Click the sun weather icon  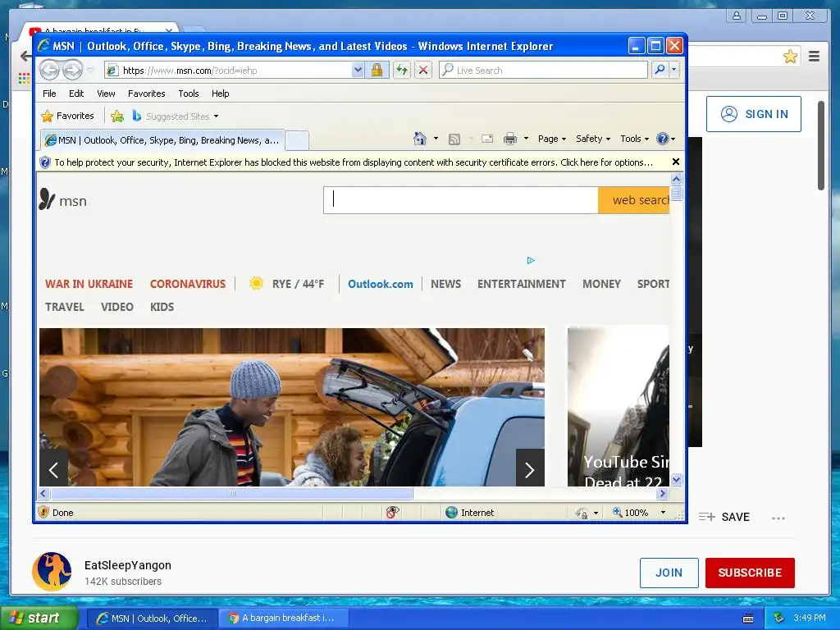pos(256,283)
